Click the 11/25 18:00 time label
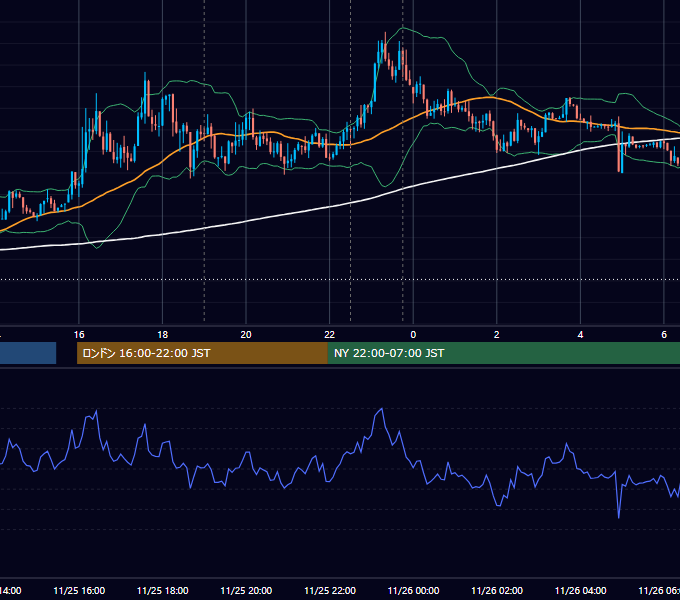The height and width of the screenshot is (600, 680). (163, 590)
